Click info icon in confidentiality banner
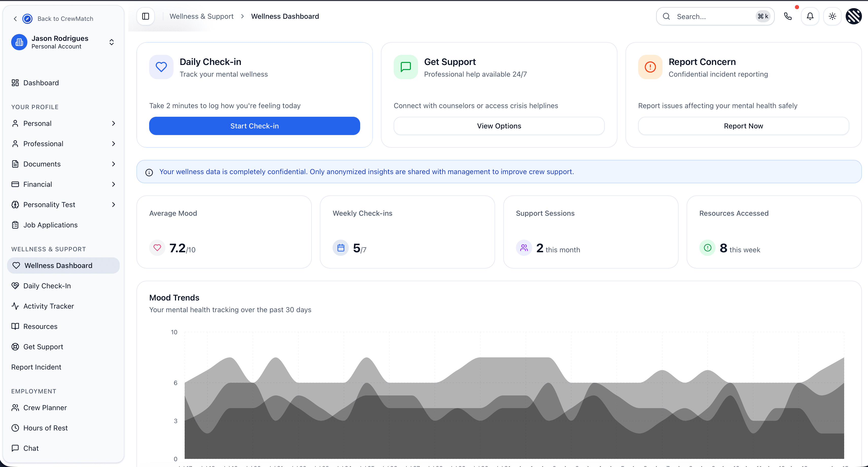This screenshot has width=868, height=467. [149, 173]
